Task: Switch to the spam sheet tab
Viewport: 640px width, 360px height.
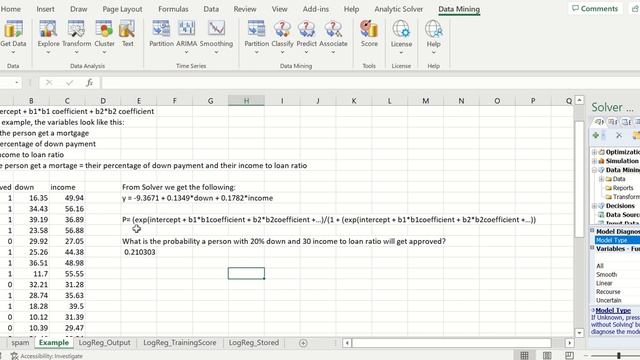Action: (x=20, y=343)
